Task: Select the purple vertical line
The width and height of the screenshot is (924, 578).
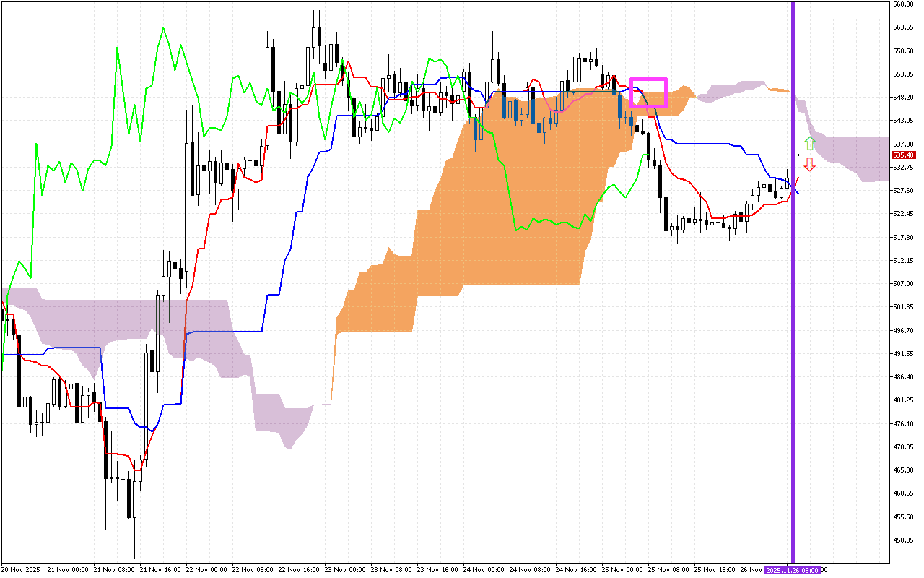Action: (x=793, y=289)
